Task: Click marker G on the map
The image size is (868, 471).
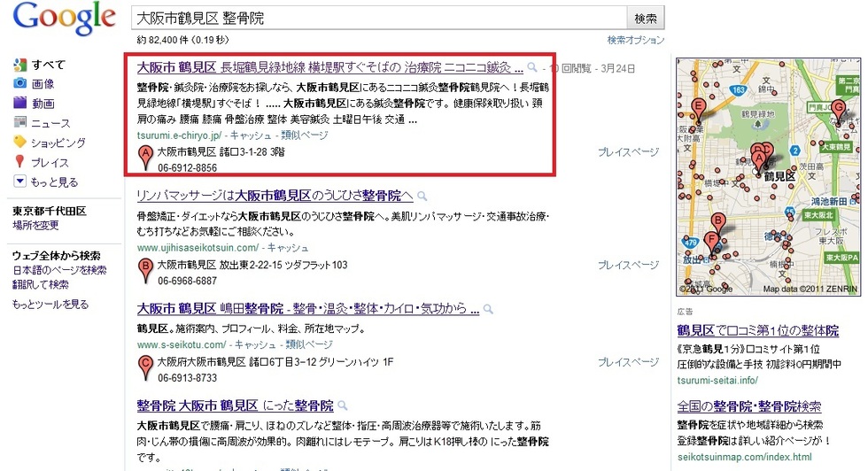Action: click(839, 111)
